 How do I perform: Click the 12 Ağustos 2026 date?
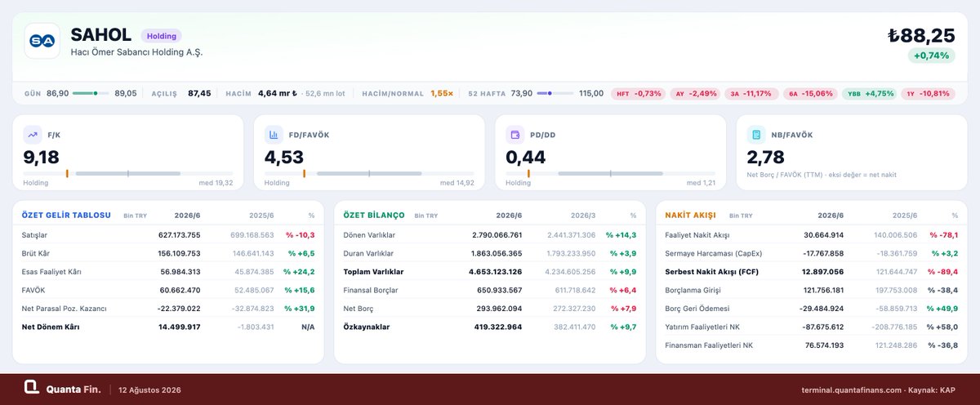coord(149,389)
